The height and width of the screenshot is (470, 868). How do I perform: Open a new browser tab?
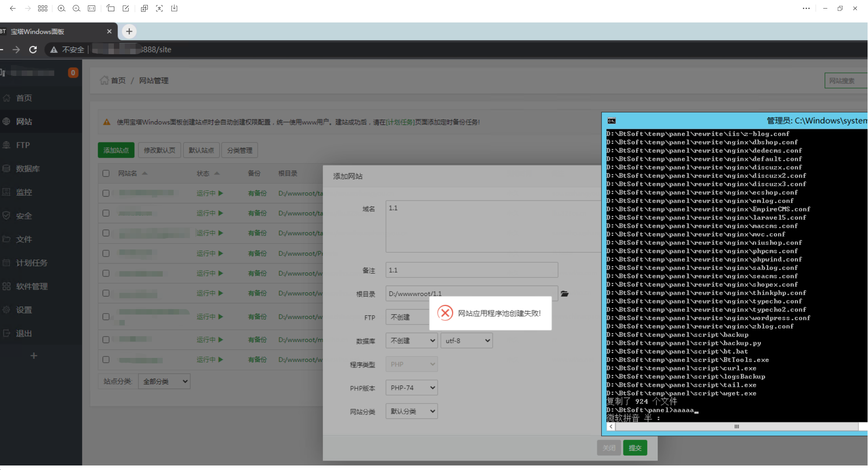pos(129,31)
